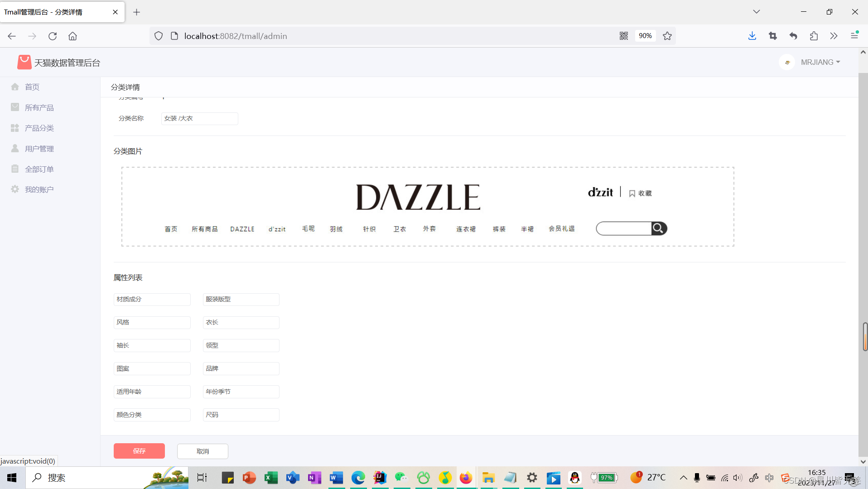Open Word from the taskbar
This screenshot has height=489, width=868.
click(336, 478)
